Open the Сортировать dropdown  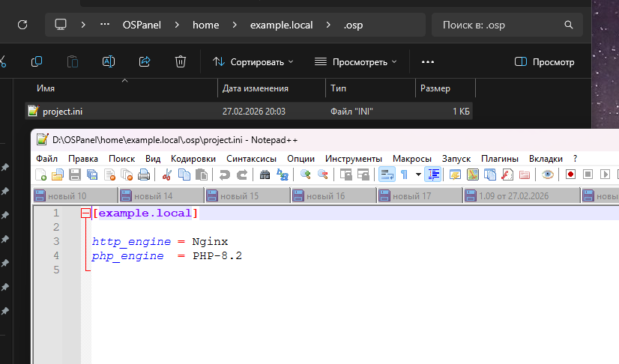[x=253, y=62]
